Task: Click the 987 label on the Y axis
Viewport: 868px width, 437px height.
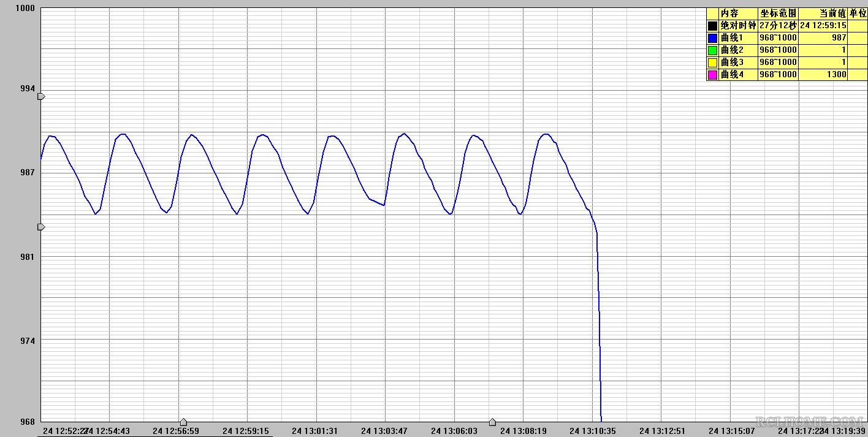Action: 26,173
